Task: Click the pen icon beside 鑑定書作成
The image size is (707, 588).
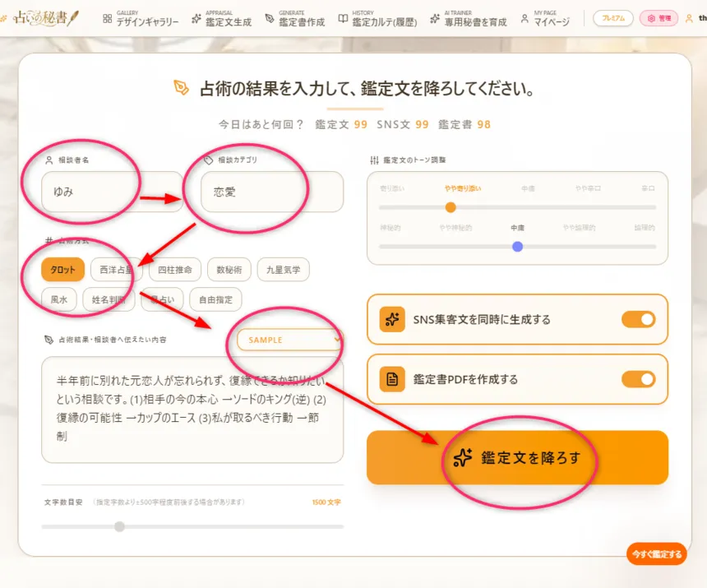Action: 270,18
